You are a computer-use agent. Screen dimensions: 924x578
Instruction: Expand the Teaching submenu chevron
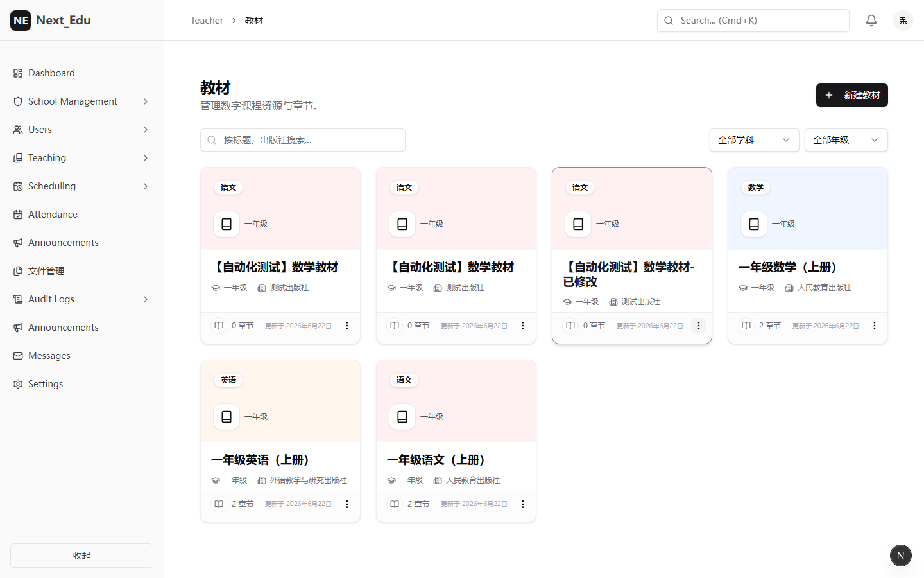(146, 158)
